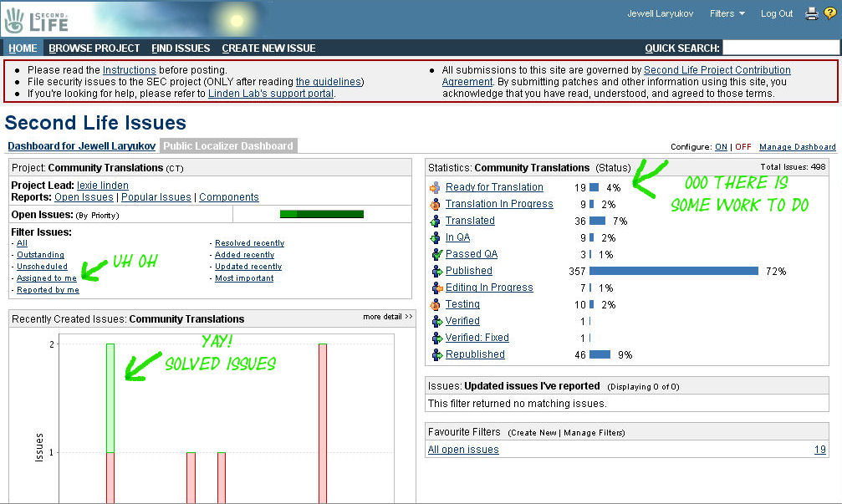The image size is (842, 504).
Task: Click the Published status icon
Action: coord(435,271)
